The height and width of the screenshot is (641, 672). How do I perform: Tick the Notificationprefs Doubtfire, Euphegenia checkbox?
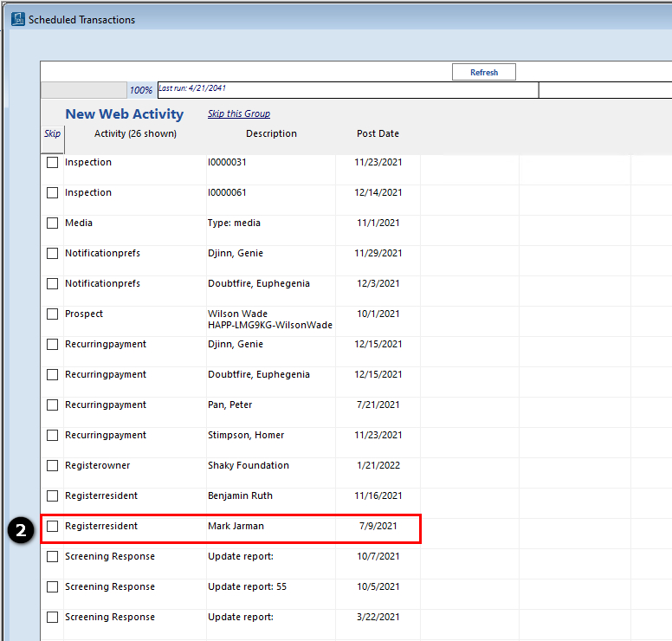(52, 283)
